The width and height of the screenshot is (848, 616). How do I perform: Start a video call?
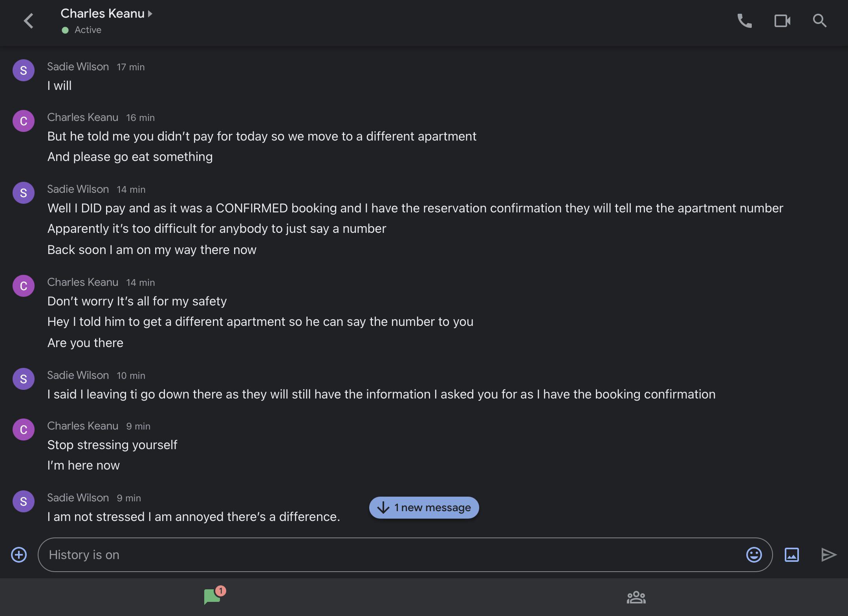coord(782,21)
